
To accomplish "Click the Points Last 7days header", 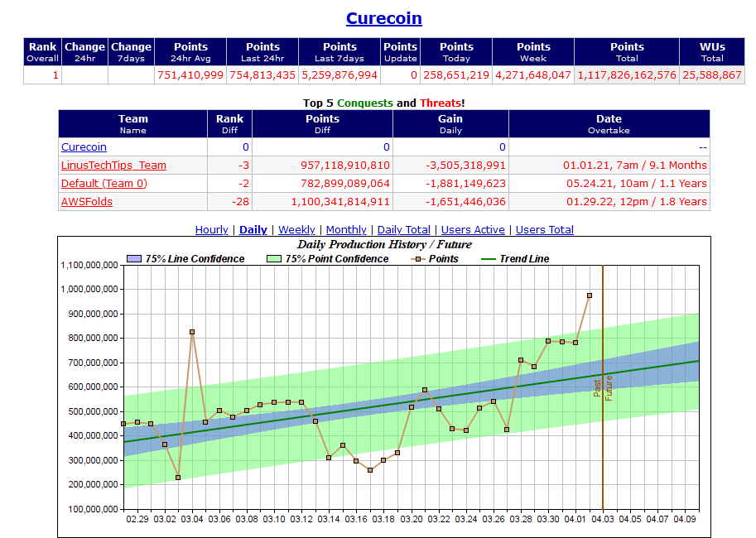I will click(x=339, y=52).
